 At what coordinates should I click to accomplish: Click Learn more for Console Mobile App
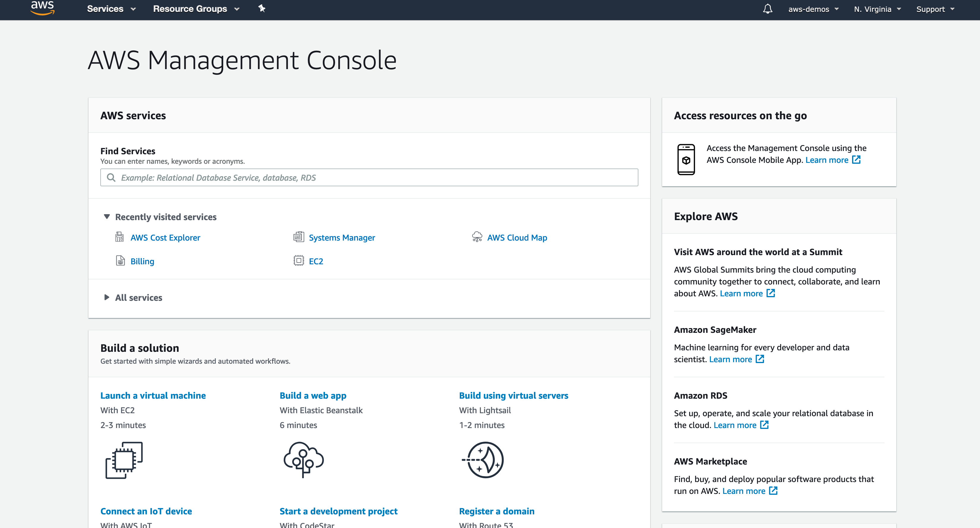(827, 160)
